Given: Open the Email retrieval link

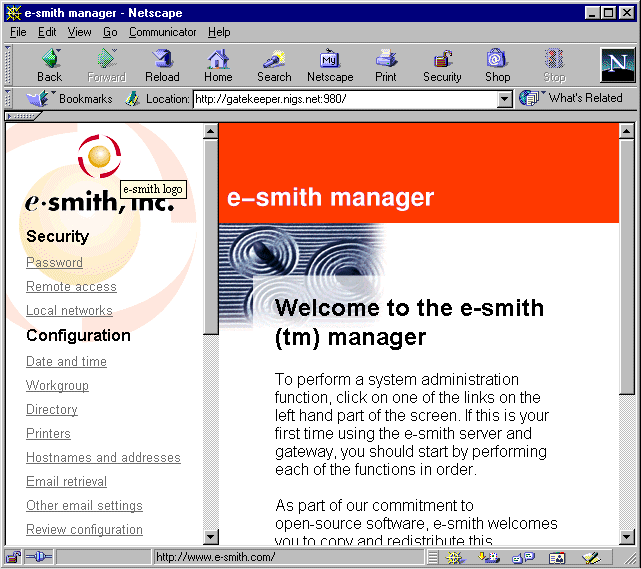Looking at the screenshot, I should 67,482.
